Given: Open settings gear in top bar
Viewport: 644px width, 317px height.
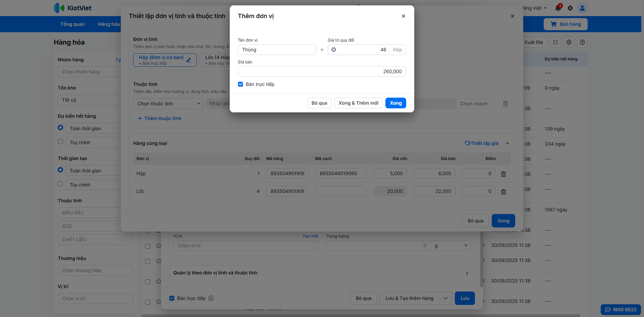Looking at the screenshot, I should (570, 8).
